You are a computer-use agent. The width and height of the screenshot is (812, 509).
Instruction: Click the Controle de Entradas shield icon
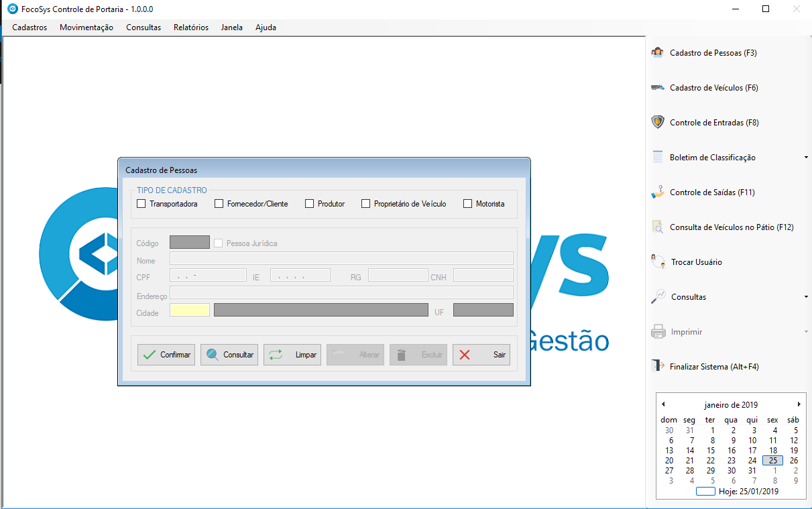(x=658, y=123)
